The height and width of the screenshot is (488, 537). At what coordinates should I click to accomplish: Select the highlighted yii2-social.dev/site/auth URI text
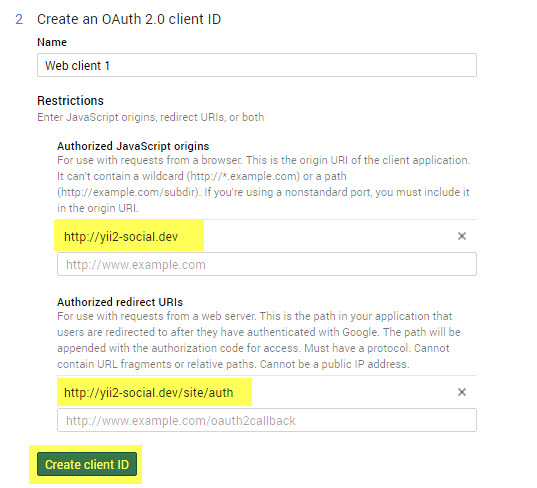pyautogui.click(x=149, y=392)
